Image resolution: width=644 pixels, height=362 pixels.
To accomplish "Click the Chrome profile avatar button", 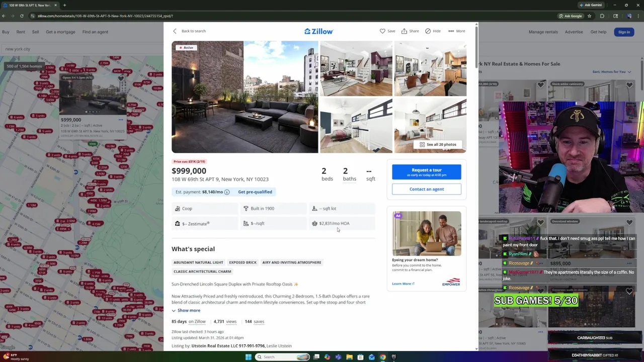I will tap(629, 16).
